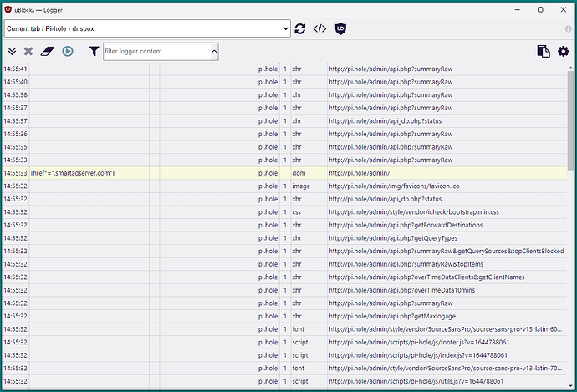Minimize the uBlock Logger window
Screen dimensions: 577x392
point(518,9)
